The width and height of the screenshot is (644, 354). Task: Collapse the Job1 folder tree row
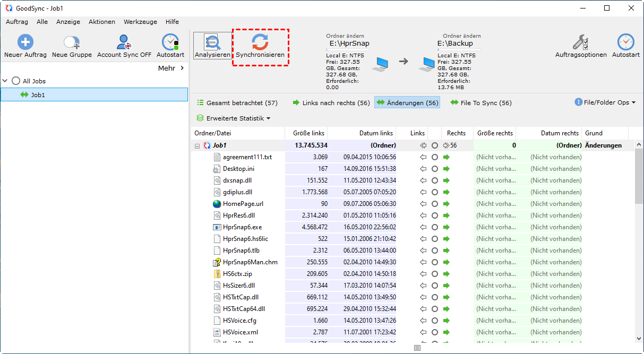tap(198, 145)
